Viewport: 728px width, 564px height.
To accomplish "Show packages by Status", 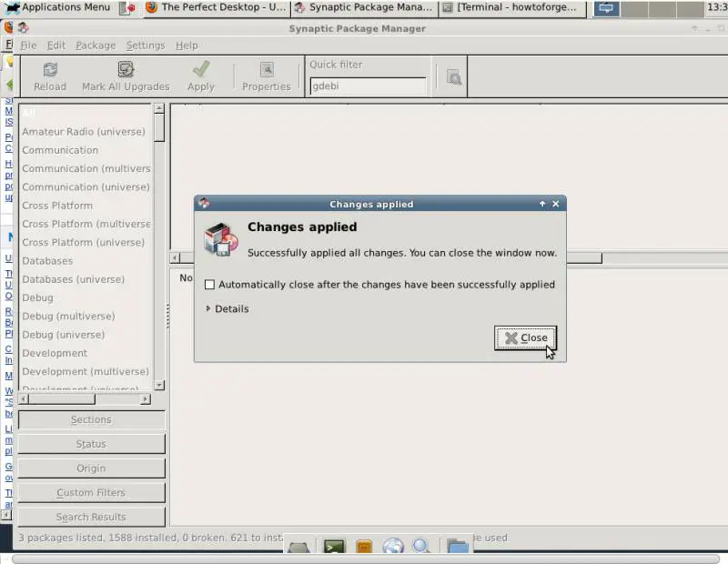I will point(91,444).
